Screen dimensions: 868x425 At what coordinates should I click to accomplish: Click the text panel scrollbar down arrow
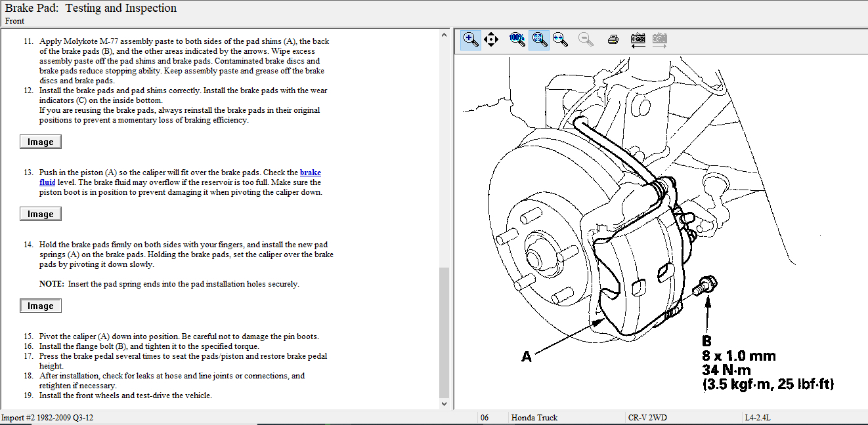tap(445, 404)
